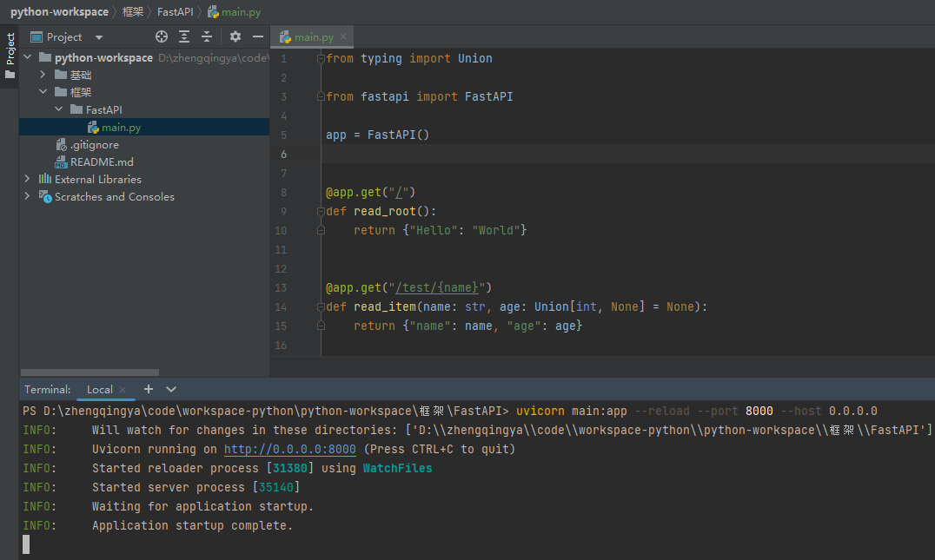Collapse the FastAPI folder in tree
The height and width of the screenshot is (560, 935).
[x=58, y=109]
